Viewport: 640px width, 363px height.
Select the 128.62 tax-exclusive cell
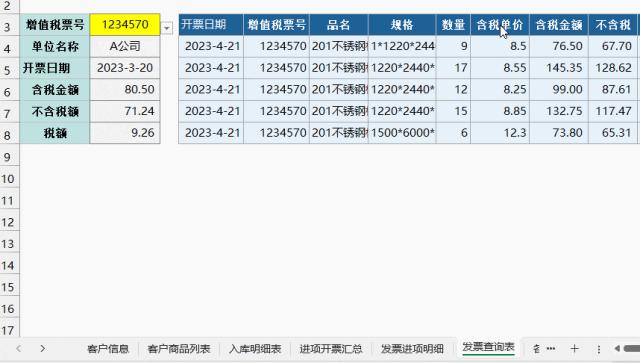pos(613,68)
